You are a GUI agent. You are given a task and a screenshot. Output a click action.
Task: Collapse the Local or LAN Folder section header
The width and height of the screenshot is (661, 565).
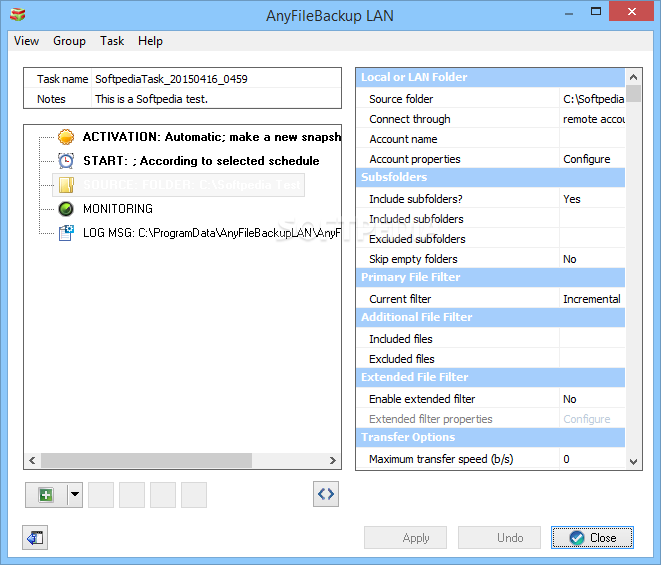point(490,78)
